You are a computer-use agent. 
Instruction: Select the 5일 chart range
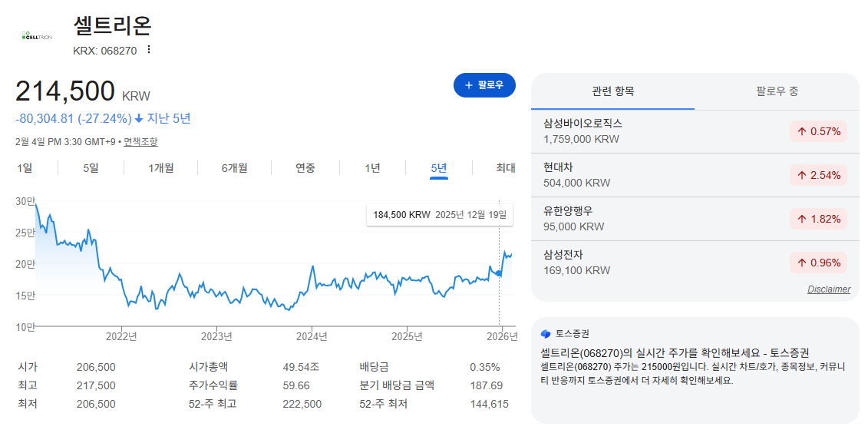(91, 168)
